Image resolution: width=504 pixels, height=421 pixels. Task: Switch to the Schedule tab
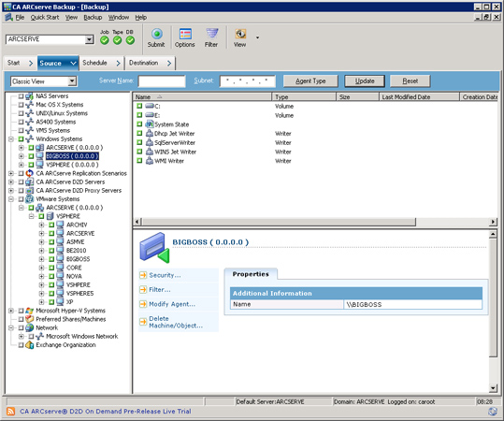(101, 63)
